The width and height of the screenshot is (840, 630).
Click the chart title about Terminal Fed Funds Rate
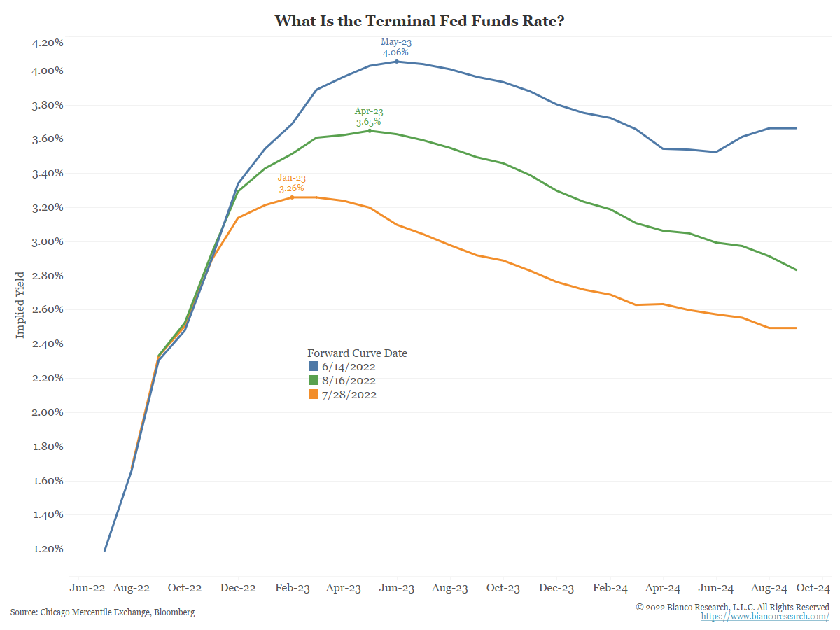(x=419, y=20)
